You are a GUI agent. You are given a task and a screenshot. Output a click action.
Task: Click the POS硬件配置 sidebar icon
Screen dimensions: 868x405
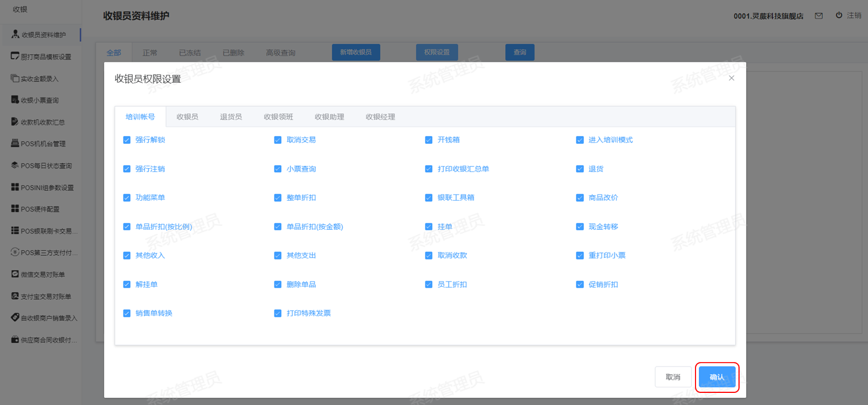pos(15,209)
